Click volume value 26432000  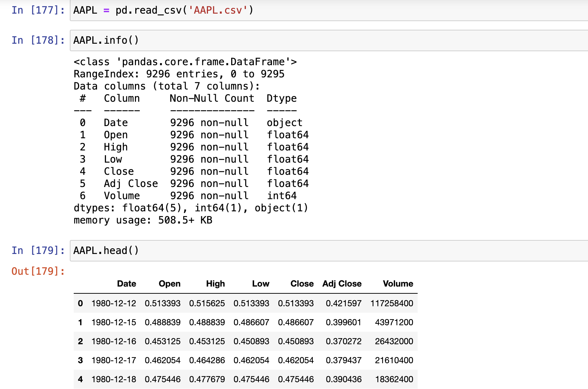click(394, 341)
